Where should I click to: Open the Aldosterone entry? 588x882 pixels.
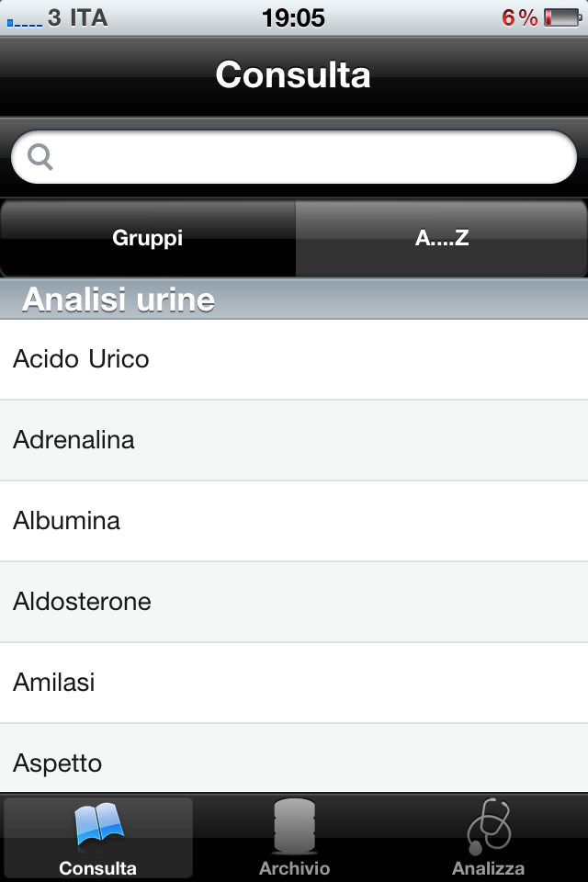294,602
